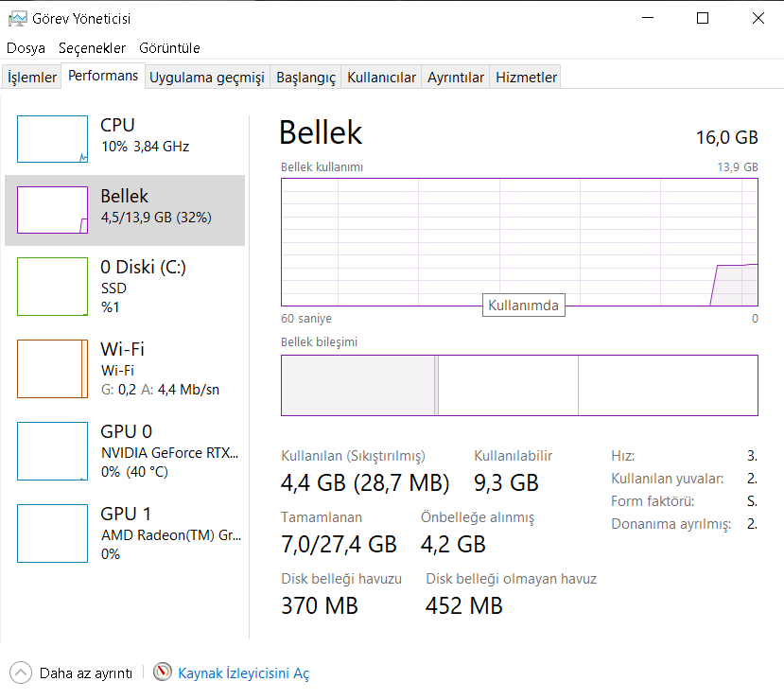Image resolution: width=784 pixels, height=699 pixels.
Task: Select the 0 Diski (C:) graph thumbnail
Action: [x=53, y=288]
